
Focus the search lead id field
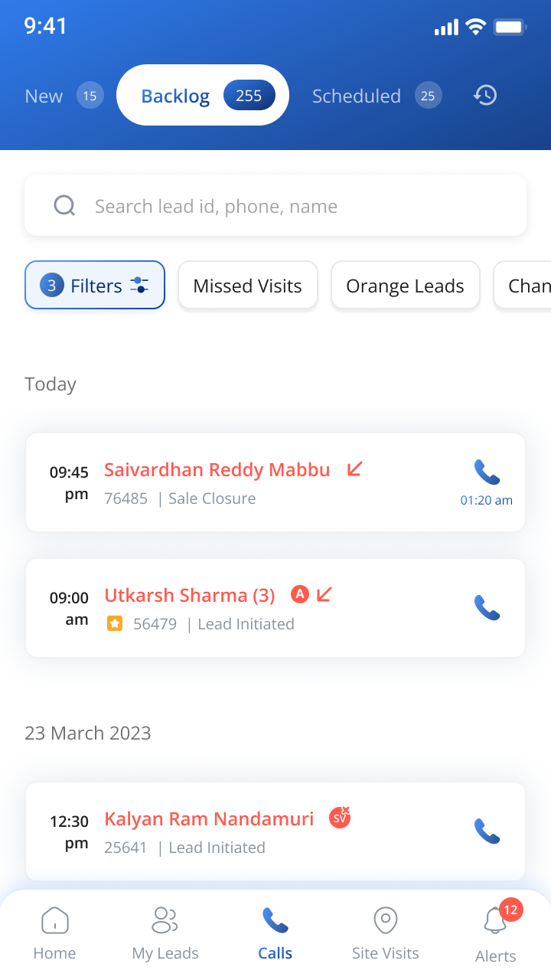coord(275,205)
